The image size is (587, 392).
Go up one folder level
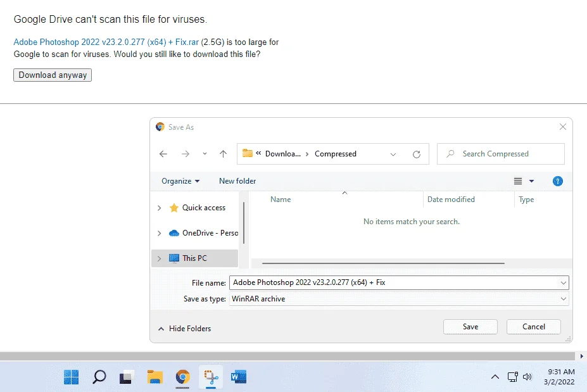(x=223, y=154)
